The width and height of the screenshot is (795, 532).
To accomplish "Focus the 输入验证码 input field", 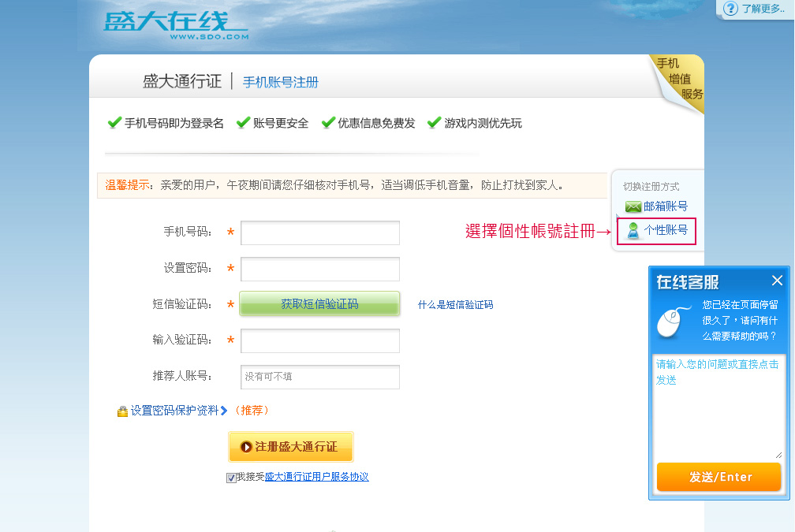I will 320,341.
